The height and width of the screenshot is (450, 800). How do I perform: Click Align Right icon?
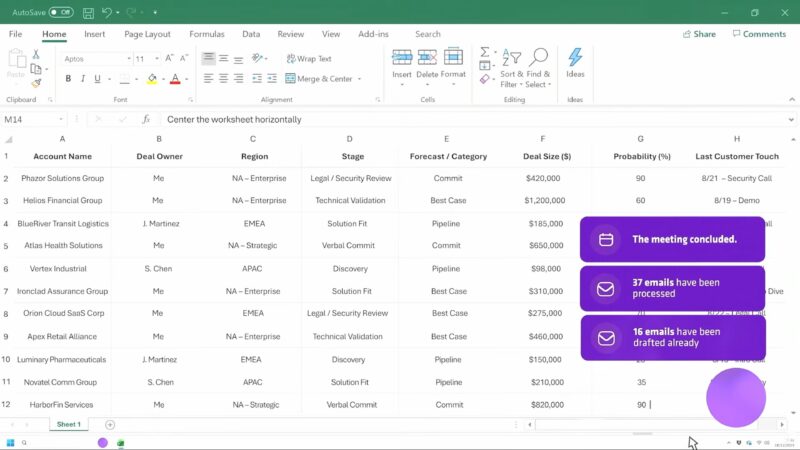click(x=238, y=79)
